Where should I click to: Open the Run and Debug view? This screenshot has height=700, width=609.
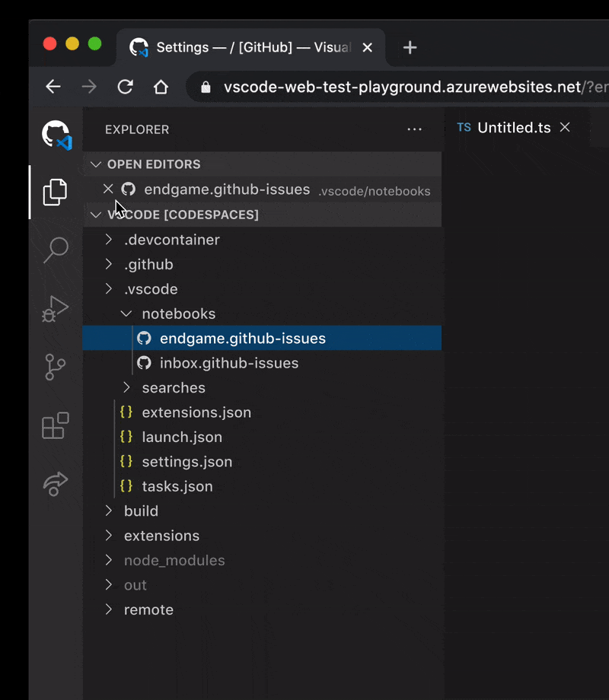[x=55, y=309]
